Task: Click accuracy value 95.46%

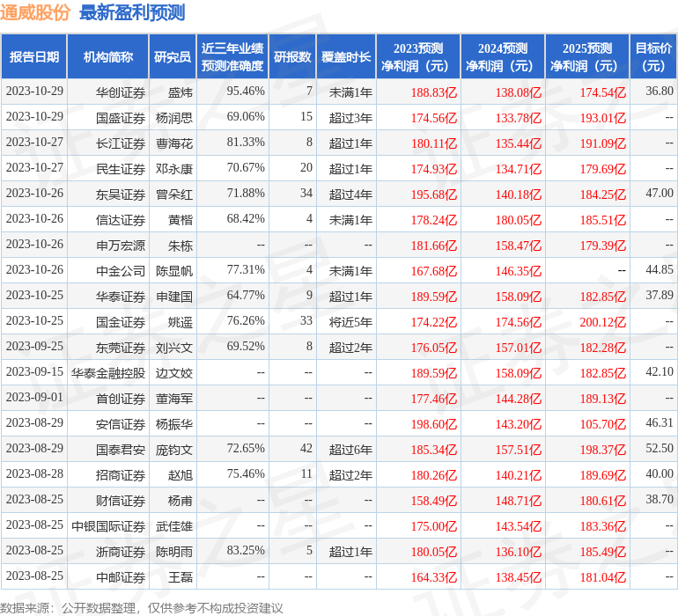Action: 246,92
